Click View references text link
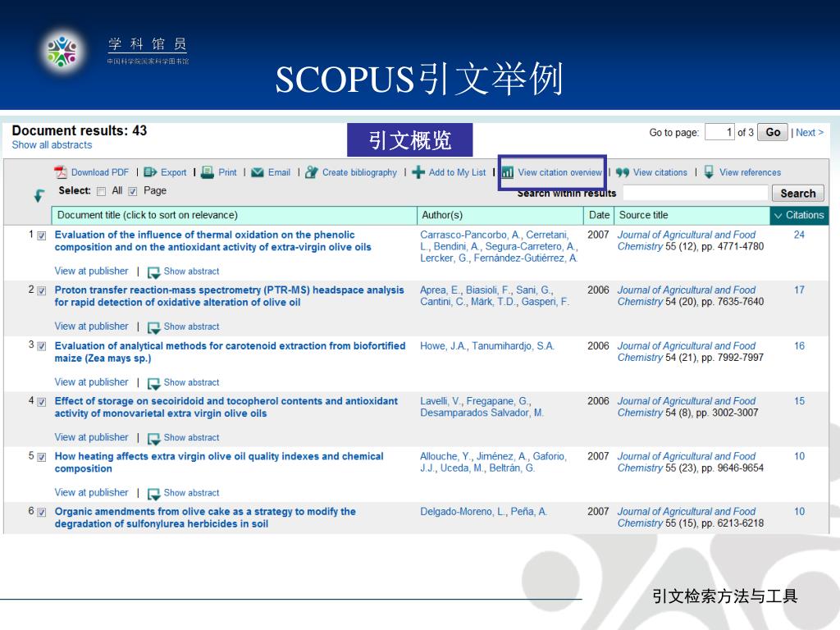The image size is (840, 630). 750,172
